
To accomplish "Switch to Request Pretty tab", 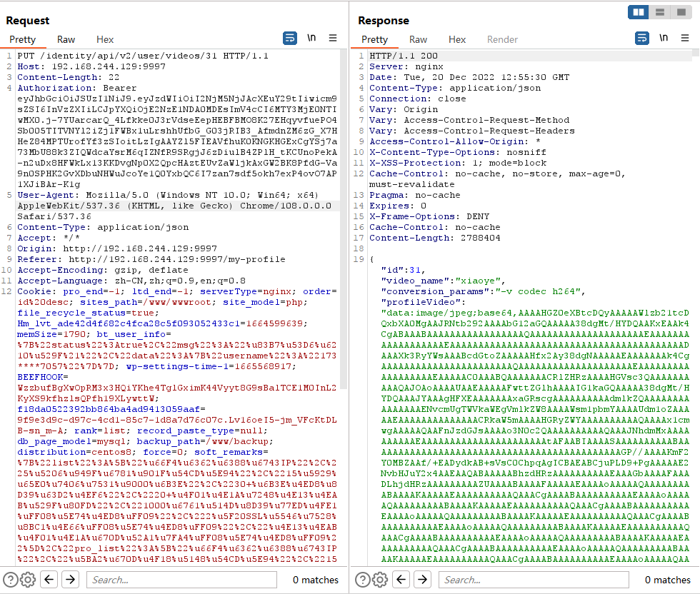I will point(22,40).
